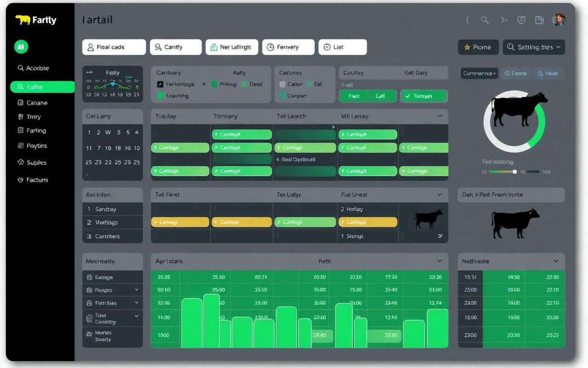588x368 pixels.
Task: Click the document icon in top bar
Action: [540, 20]
